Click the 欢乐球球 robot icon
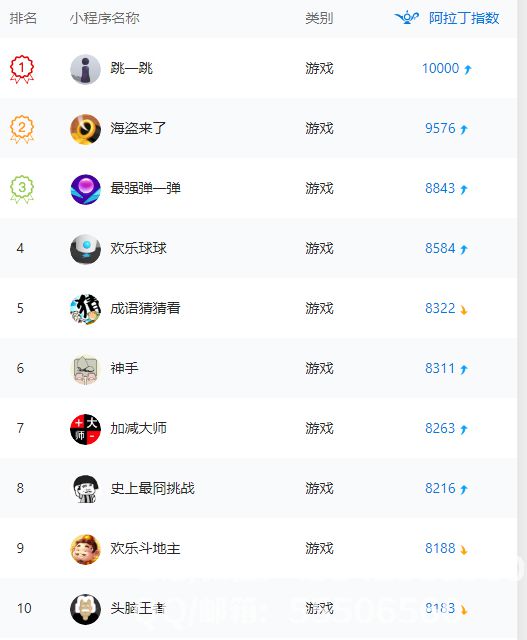Viewport: 527px width, 640px height. tap(85, 249)
